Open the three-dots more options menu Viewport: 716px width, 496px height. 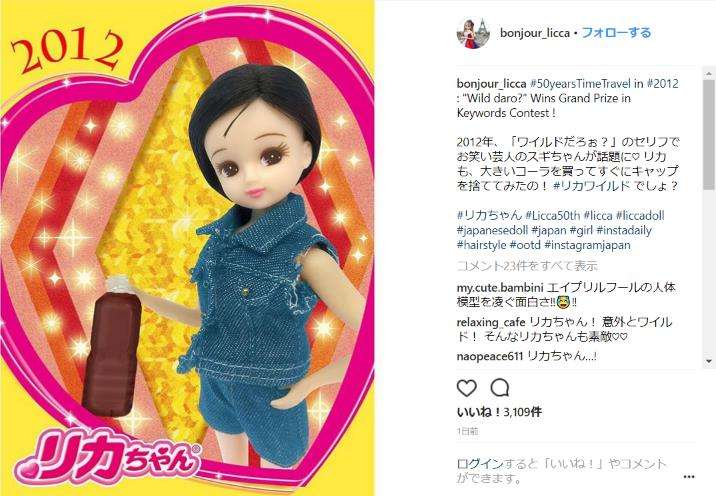coord(689,477)
